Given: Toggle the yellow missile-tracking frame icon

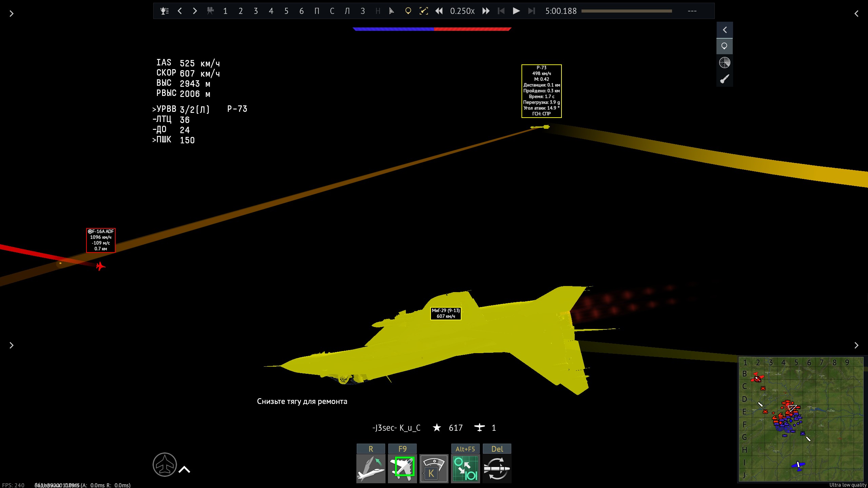Looking at the screenshot, I should click(x=423, y=11).
